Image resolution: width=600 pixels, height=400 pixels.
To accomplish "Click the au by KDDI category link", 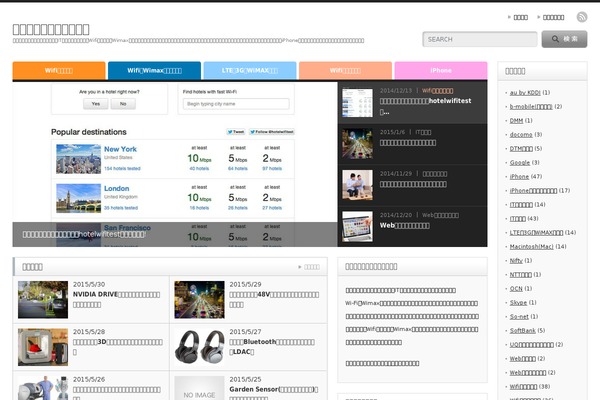I will click(x=525, y=93).
